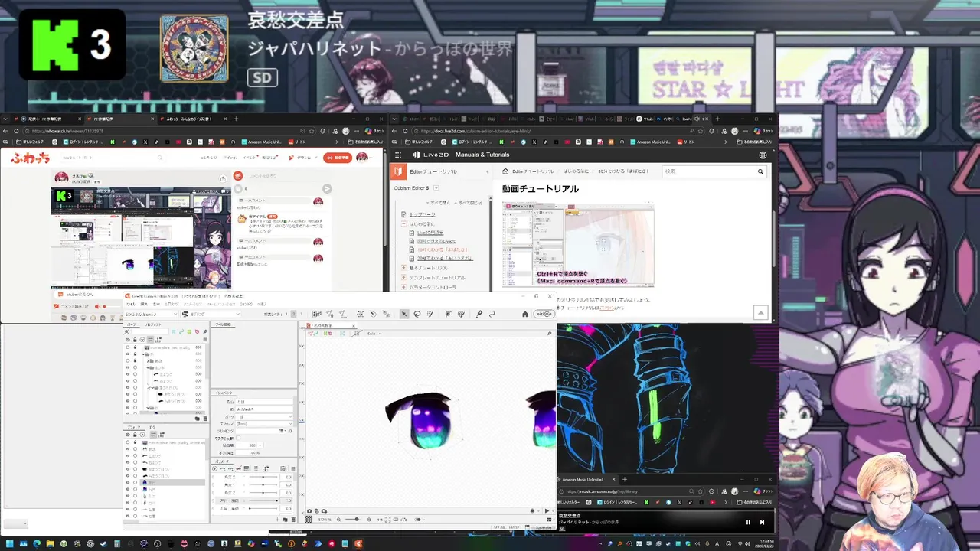Image resolution: width=980 pixels, height=551 pixels.
Task: Click the canvas search magnifier icon
Action: coord(549,334)
